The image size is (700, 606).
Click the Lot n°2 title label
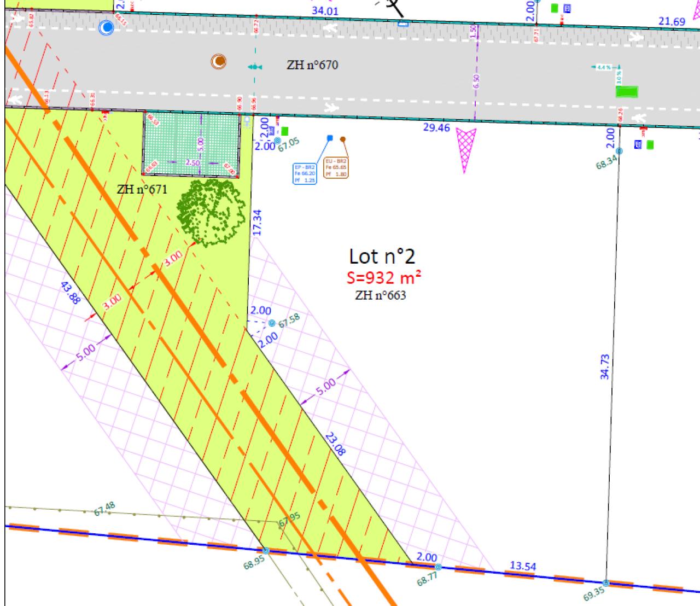click(x=383, y=255)
